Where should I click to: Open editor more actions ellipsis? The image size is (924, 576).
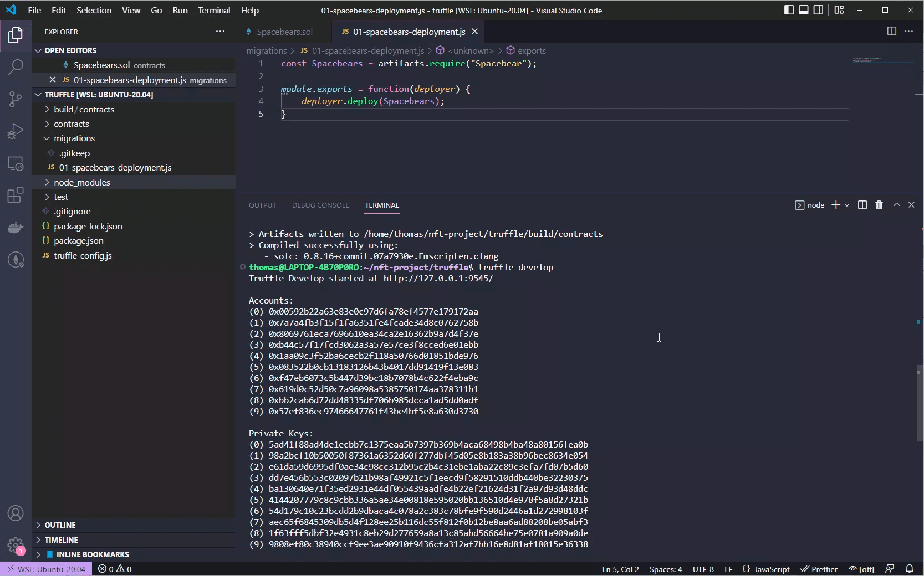(908, 32)
